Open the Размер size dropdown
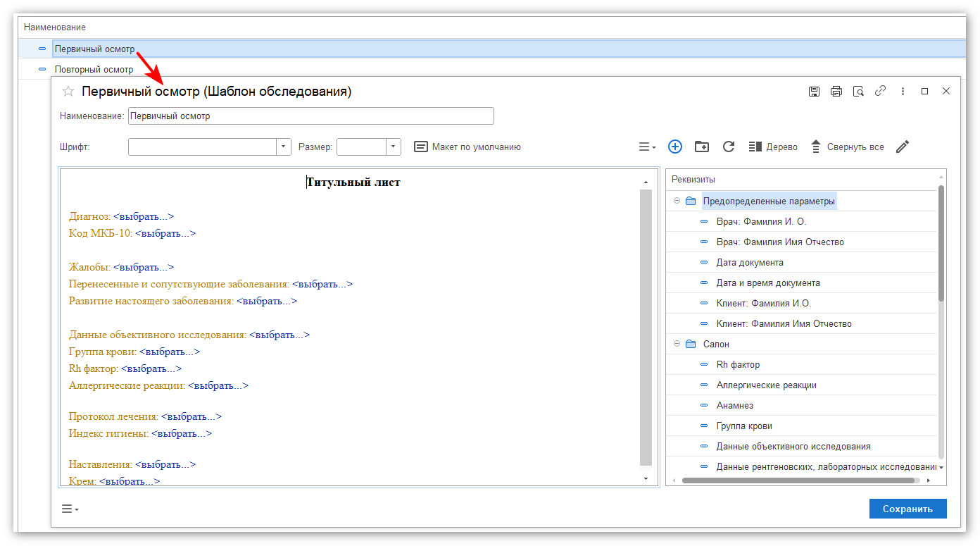 (x=393, y=147)
